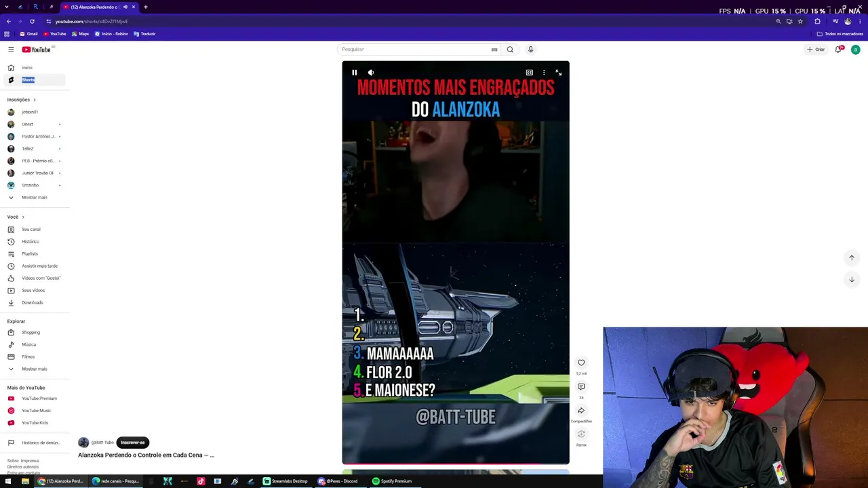The image size is (868, 488).
Task: Open the jotaxn01 channel subscription
Action: (33, 112)
